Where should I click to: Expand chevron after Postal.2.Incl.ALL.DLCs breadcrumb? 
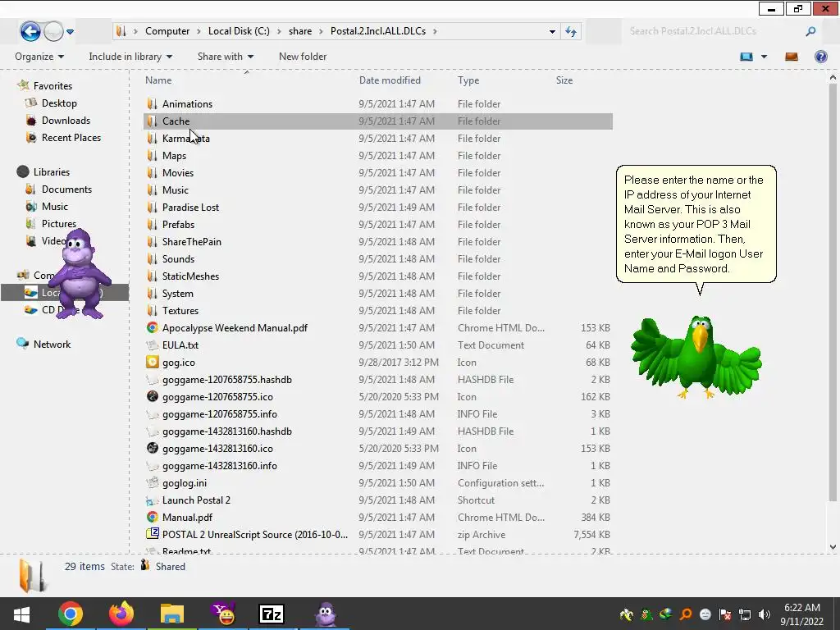435,32
